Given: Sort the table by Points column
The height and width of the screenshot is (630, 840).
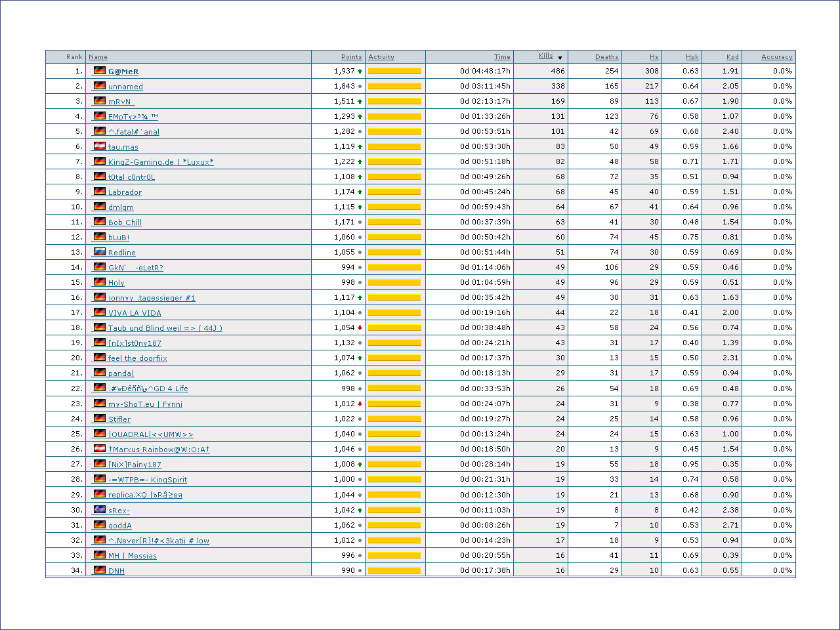Looking at the screenshot, I should 351,57.
